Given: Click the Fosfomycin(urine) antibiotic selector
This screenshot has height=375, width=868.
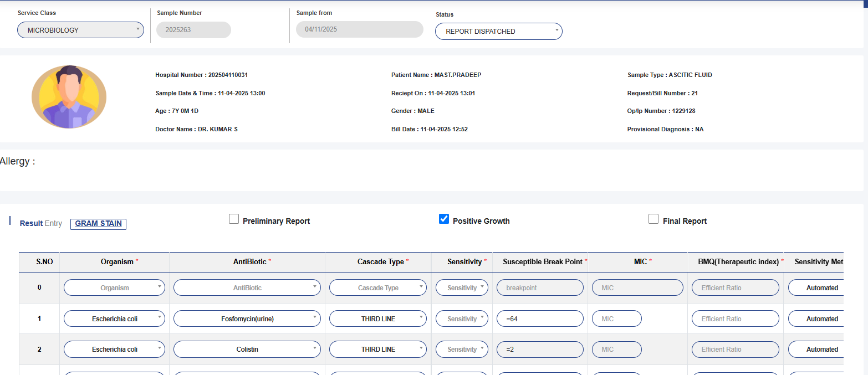Looking at the screenshot, I should tap(247, 319).
